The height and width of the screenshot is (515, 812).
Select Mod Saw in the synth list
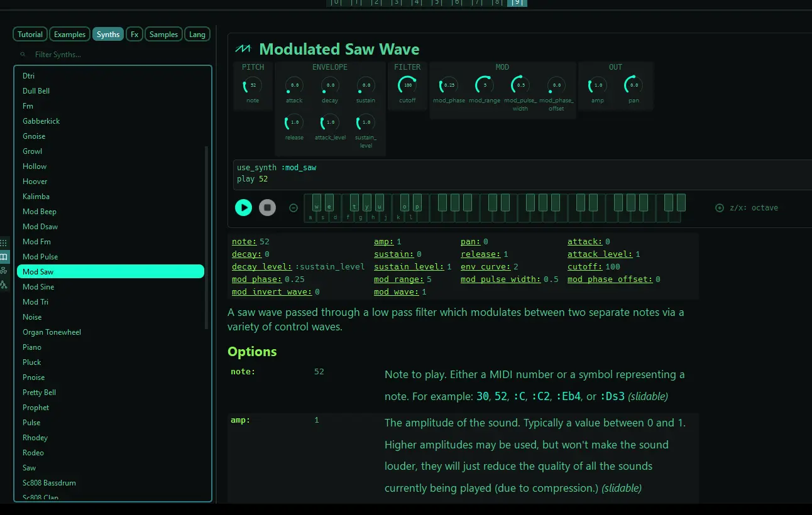111,272
